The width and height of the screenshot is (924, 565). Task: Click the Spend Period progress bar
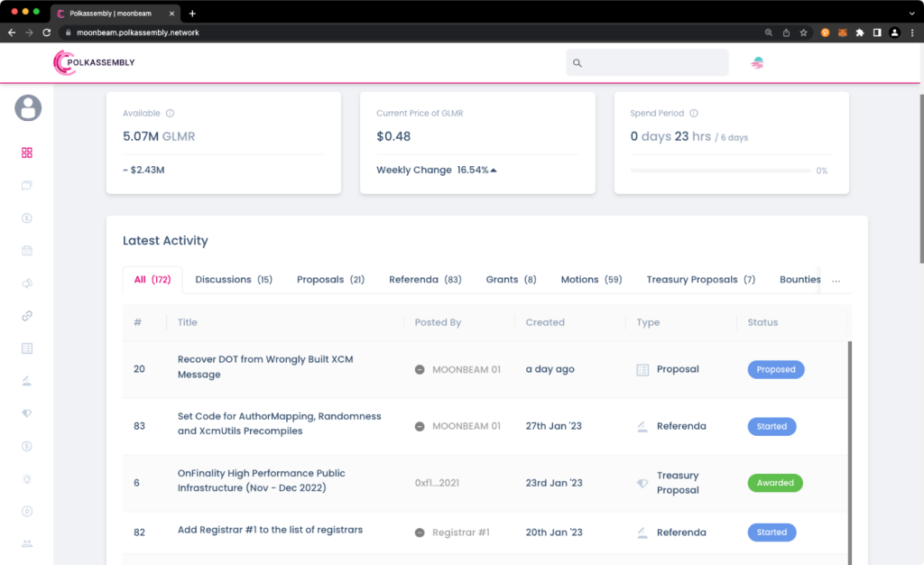click(x=720, y=171)
